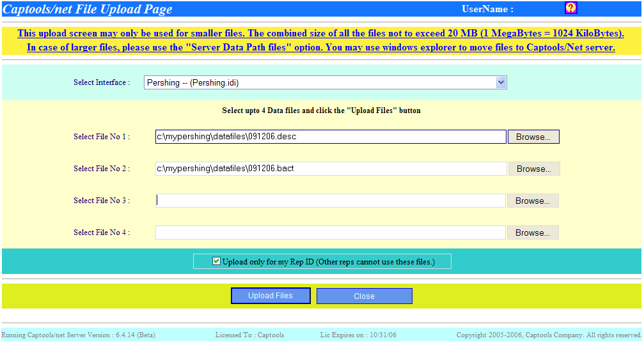This screenshot has width=644, height=343.
Task: Open the Select Interface dropdown arrow
Action: 501,82
